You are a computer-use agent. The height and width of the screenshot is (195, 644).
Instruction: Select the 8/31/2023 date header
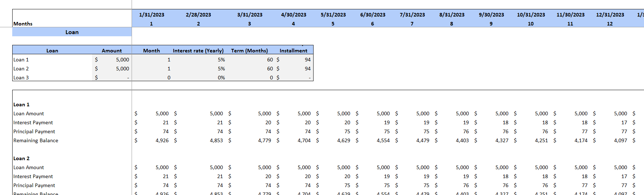452,15
